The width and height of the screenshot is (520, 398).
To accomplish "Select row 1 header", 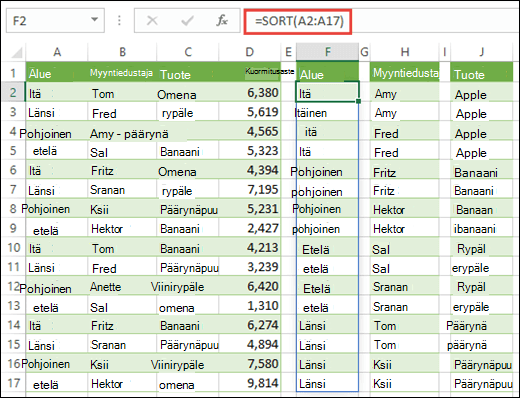I will tap(13, 73).
